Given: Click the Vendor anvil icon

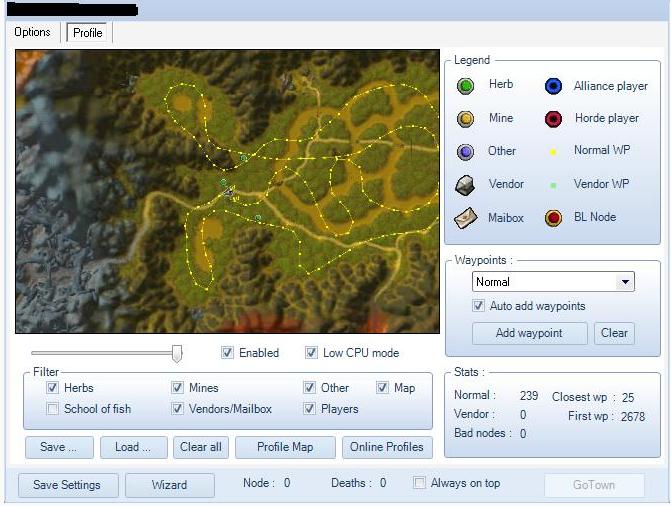Looking at the screenshot, I should [465, 185].
